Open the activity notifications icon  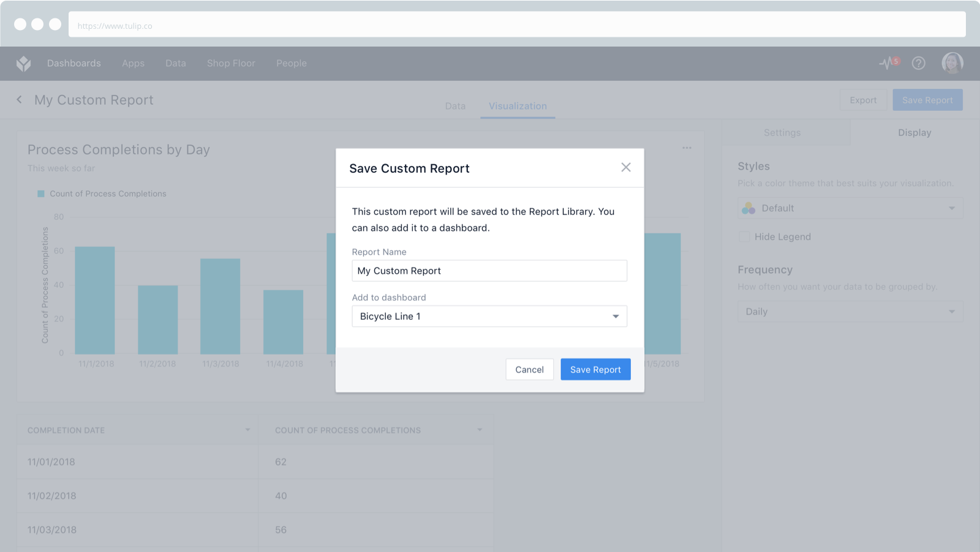coord(889,62)
